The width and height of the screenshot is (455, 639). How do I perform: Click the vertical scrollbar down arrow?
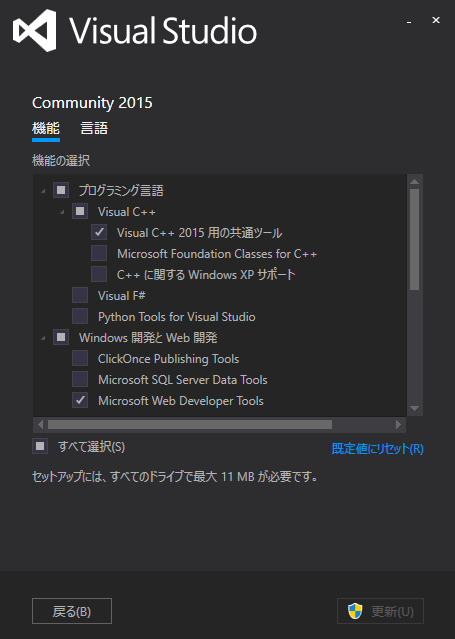tap(415, 408)
